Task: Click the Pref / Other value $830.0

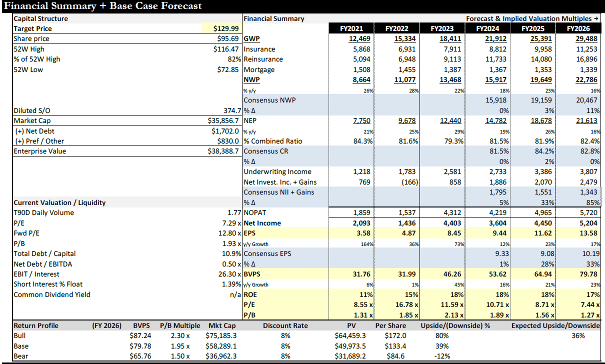Action: 229,141
